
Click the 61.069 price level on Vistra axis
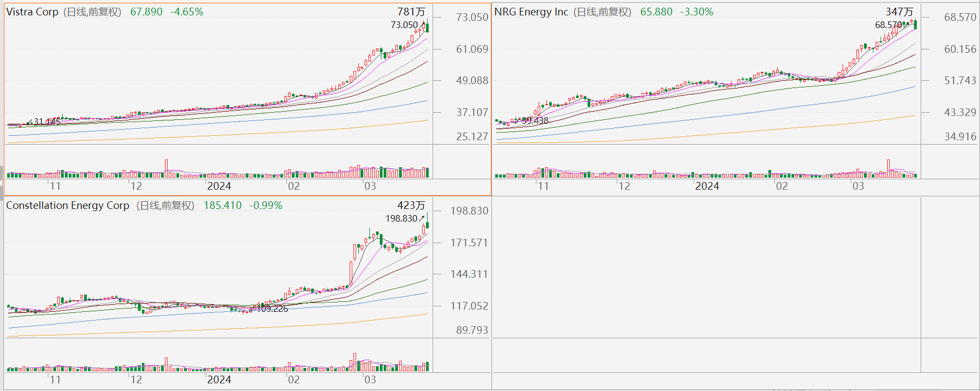472,49
